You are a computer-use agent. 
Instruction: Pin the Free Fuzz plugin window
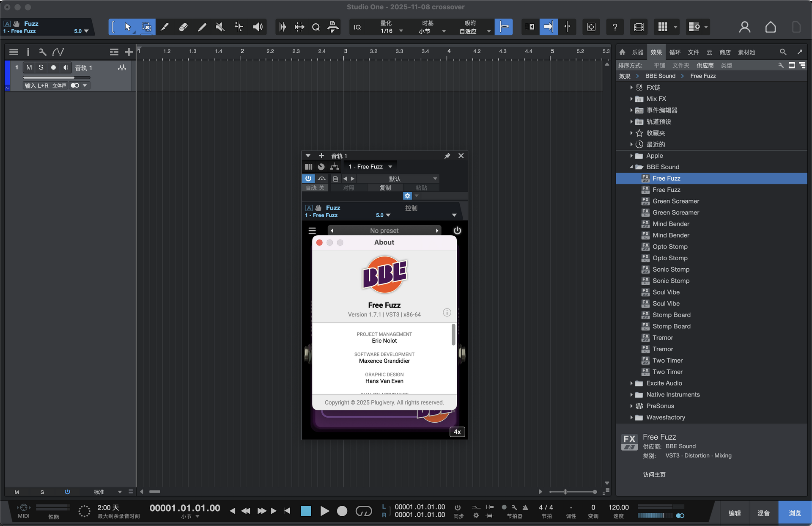click(447, 156)
